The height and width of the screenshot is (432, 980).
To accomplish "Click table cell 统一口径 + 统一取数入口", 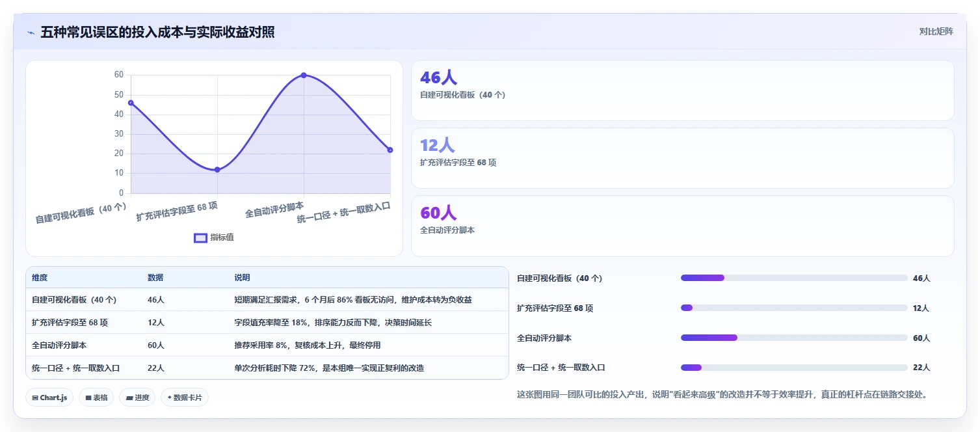I will pos(75,368).
